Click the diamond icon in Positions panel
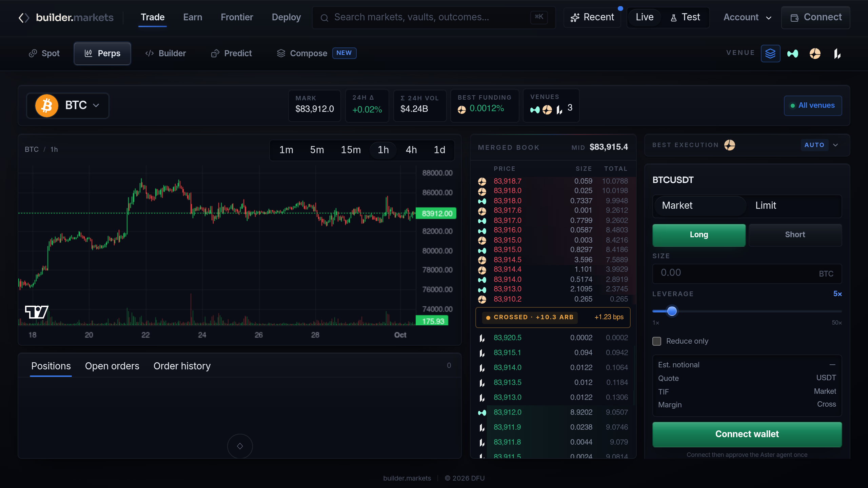Image resolution: width=868 pixels, height=488 pixels. coord(240,446)
